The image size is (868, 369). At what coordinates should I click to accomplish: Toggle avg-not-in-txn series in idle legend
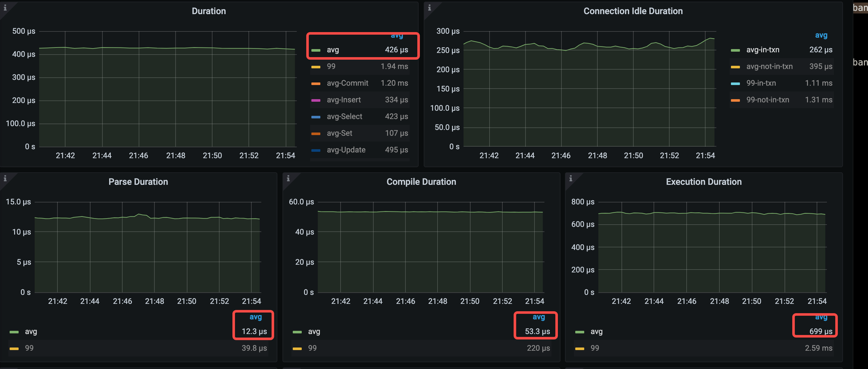(x=769, y=66)
